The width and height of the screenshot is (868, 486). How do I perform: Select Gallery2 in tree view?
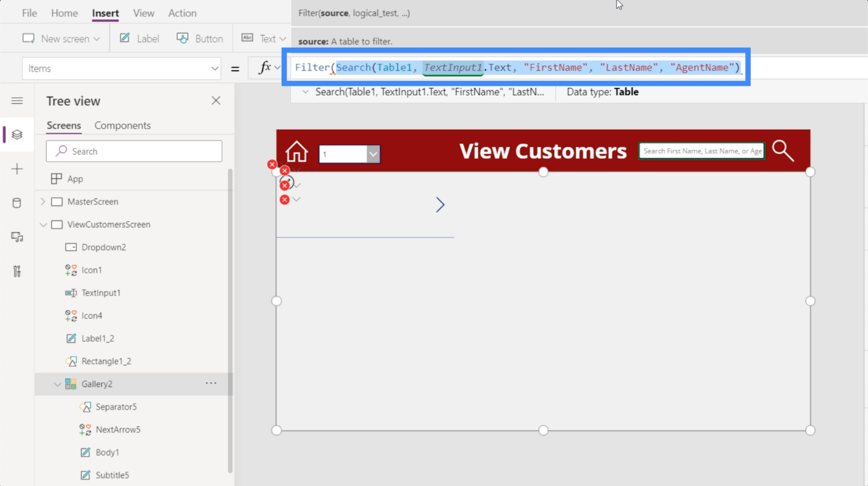(97, 384)
